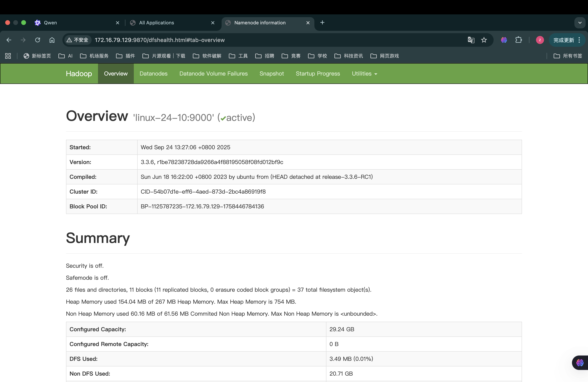Click the Cluster ID value CID-54b07d1e

[x=203, y=192]
